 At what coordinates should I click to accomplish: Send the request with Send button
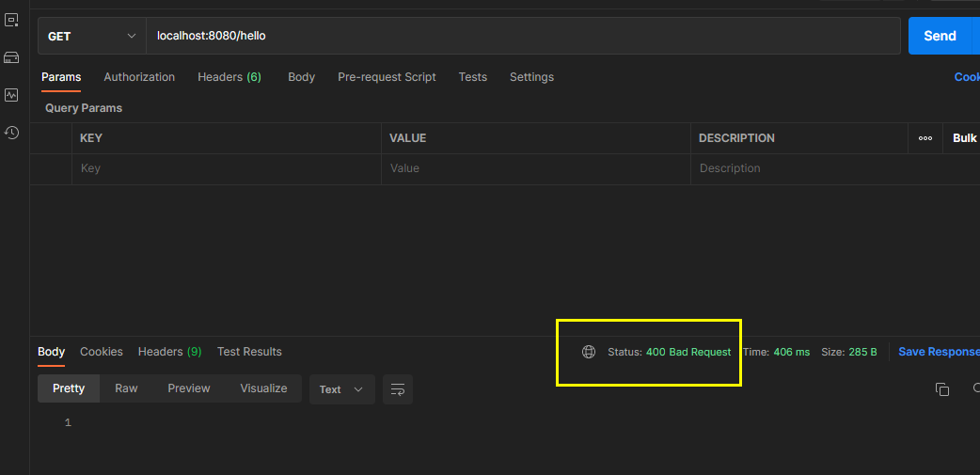click(940, 37)
